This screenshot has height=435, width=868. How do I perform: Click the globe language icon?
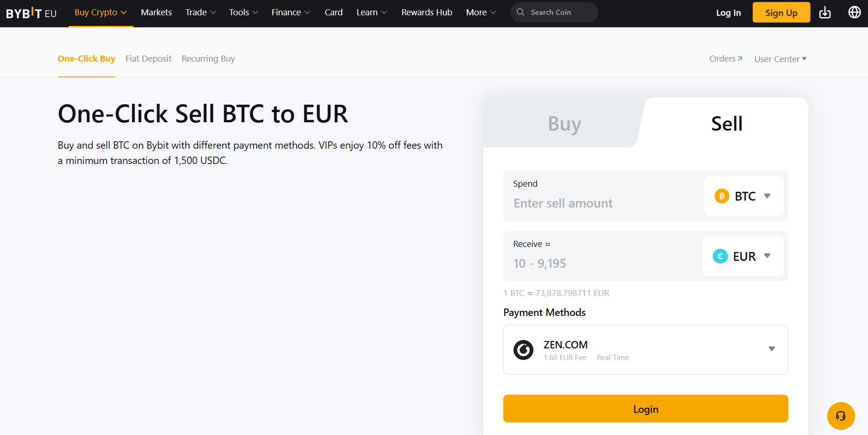pyautogui.click(x=854, y=12)
